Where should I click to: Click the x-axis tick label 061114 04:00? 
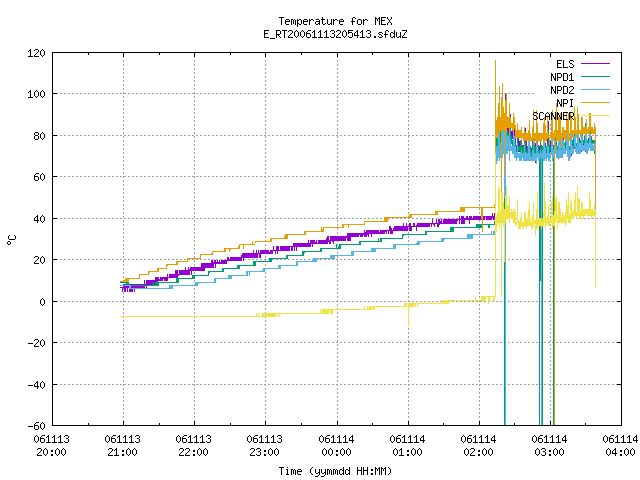620,446
